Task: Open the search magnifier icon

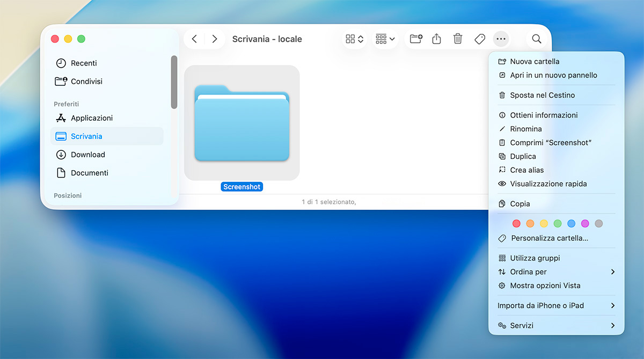Action: pos(536,39)
